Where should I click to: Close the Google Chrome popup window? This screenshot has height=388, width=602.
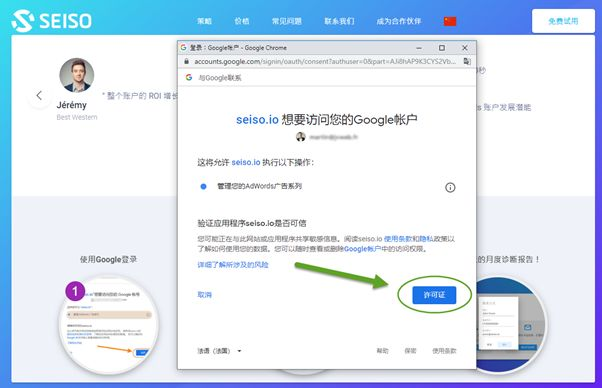(x=465, y=48)
